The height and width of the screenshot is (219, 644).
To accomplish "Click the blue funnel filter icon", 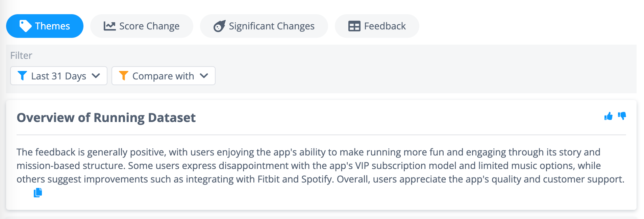I will pyautogui.click(x=22, y=76).
